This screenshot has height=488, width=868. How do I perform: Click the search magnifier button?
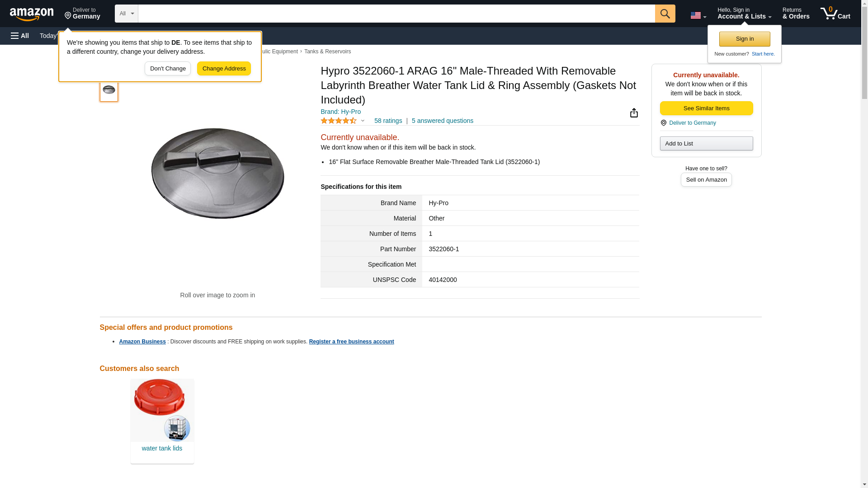coord(665,14)
